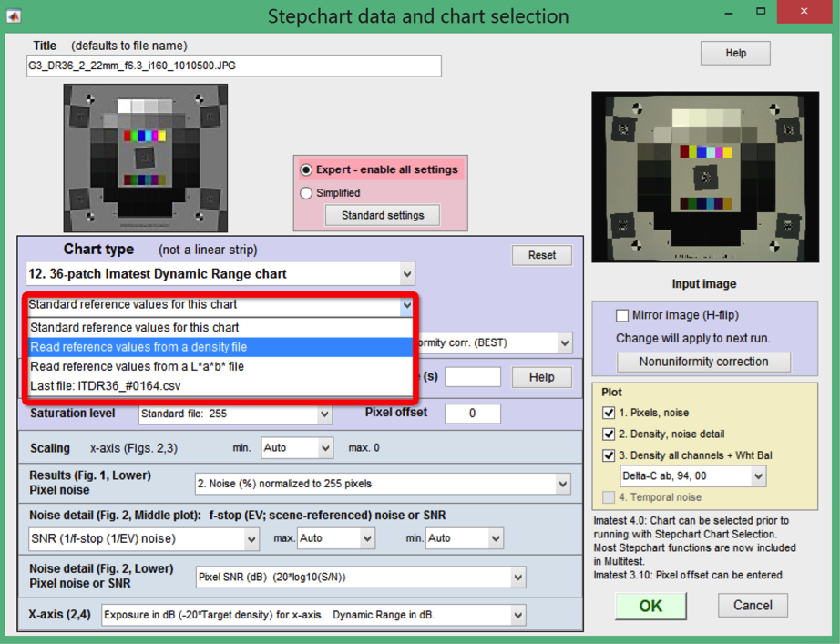
Task: Enable the 'Mirror image (H-flip)' checkbox
Action: click(622, 315)
